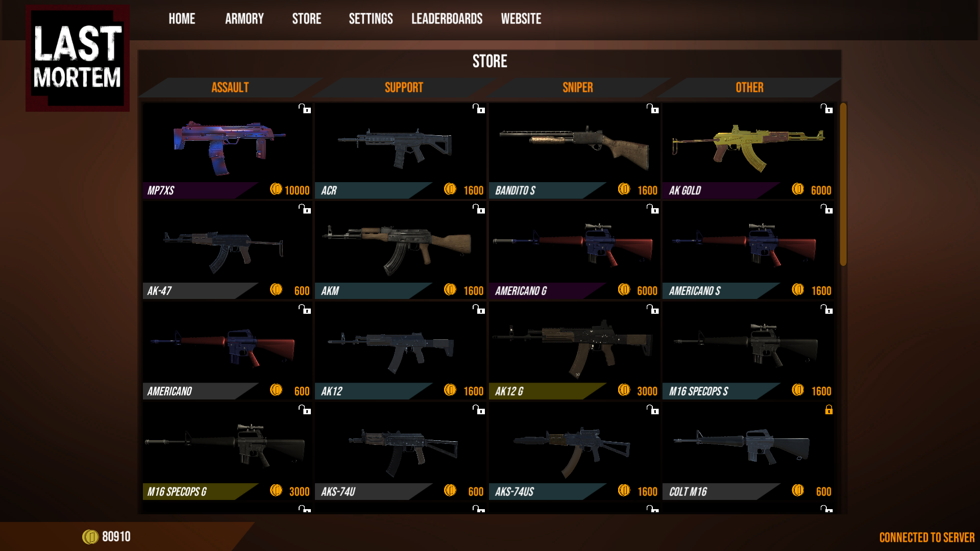
Task: Click the coin icon beside AK12 G price
Action: [x=624, y=390]
